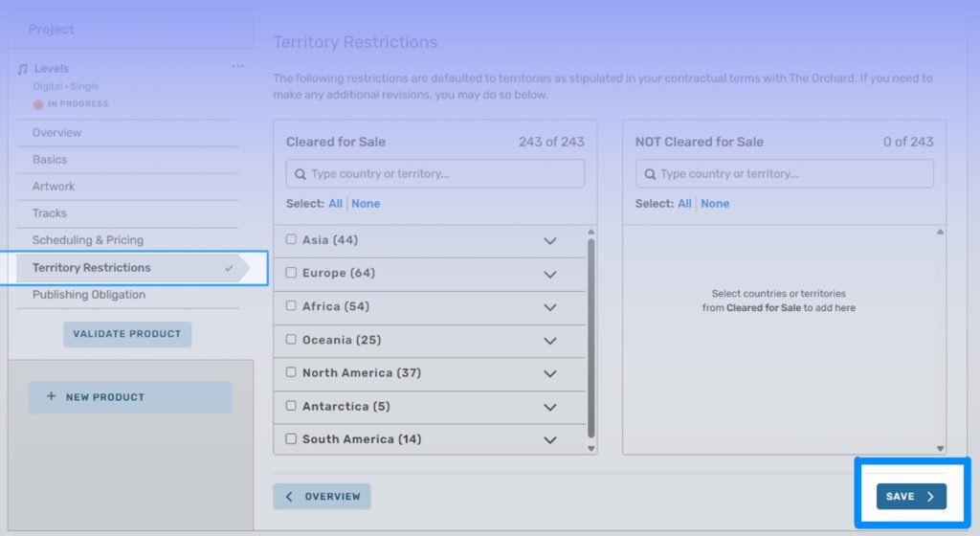This screenshot has width=980, height=536.
Task: Click the red In Progress status dot
Action: point(38,104)
